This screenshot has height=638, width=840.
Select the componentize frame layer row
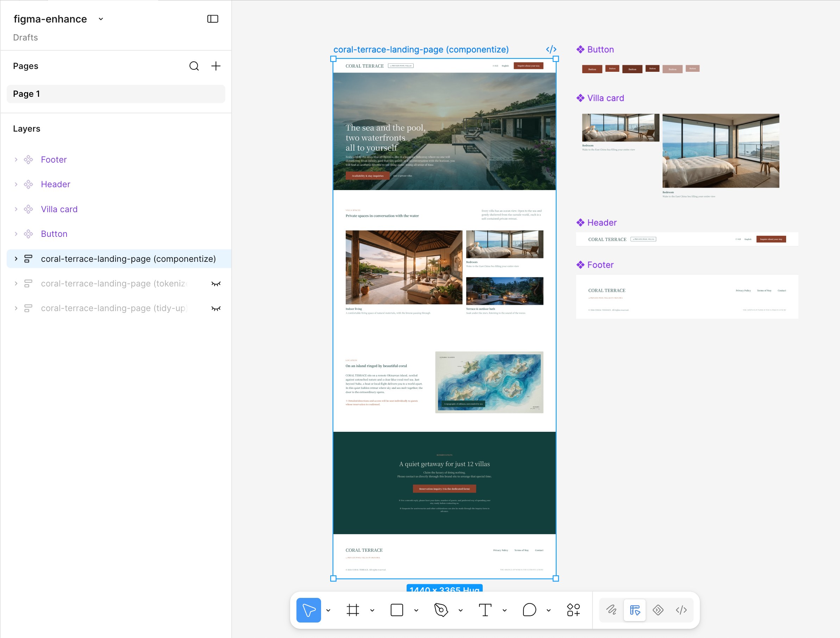pos(119,259)
